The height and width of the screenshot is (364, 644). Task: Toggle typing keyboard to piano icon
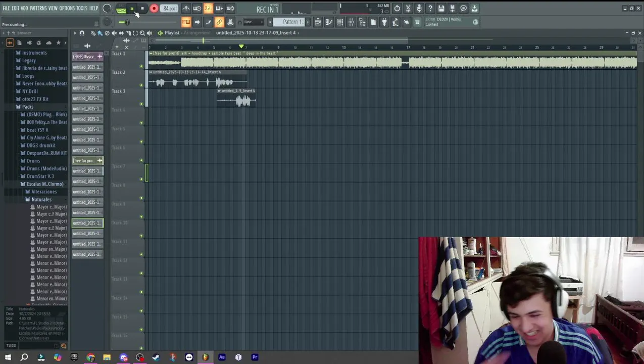186,22
